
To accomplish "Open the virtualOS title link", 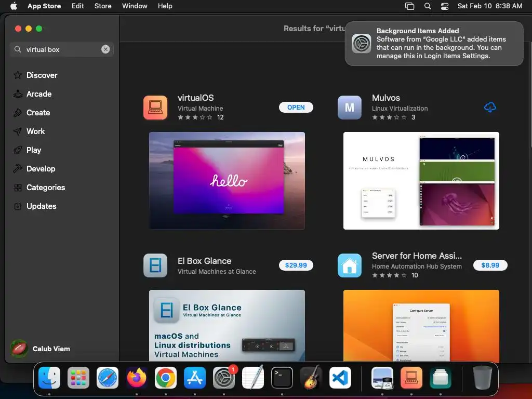I will click(196, 98).
